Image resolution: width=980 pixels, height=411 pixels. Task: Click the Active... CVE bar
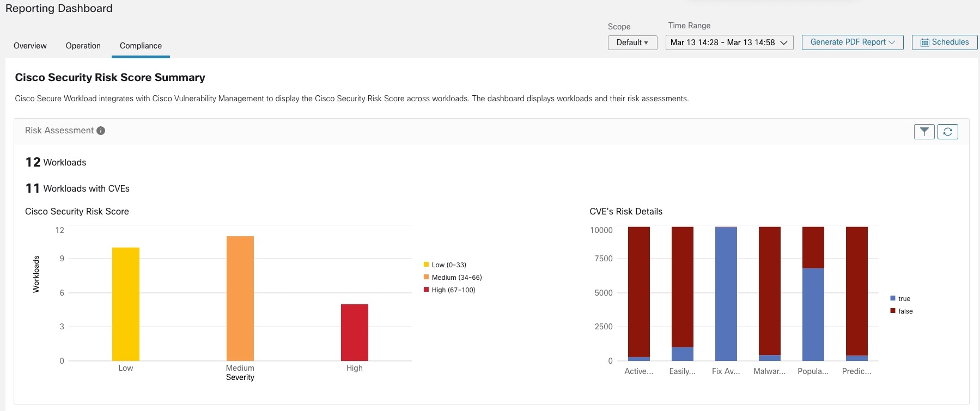(x=639, y=293)
